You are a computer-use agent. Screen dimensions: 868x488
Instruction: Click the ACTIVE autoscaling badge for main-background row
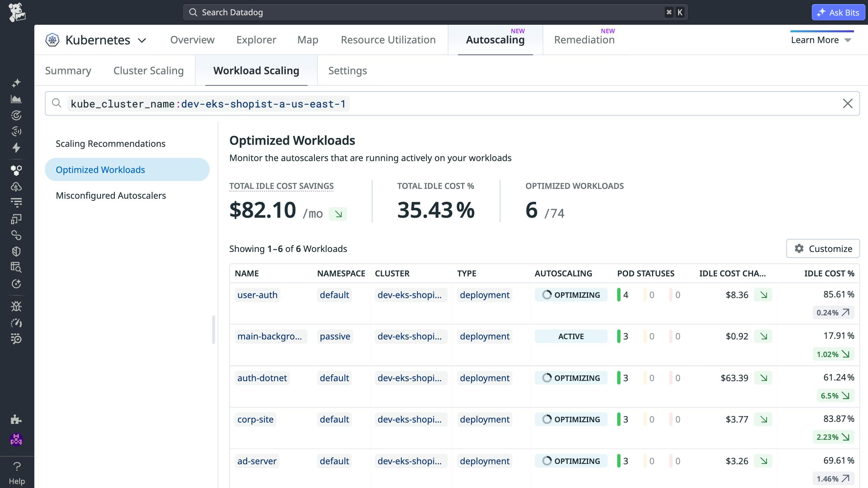571,336
